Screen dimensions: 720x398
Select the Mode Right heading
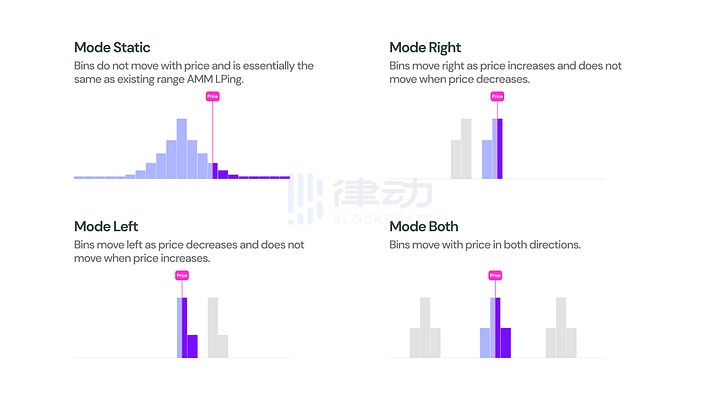click(425, 47)
